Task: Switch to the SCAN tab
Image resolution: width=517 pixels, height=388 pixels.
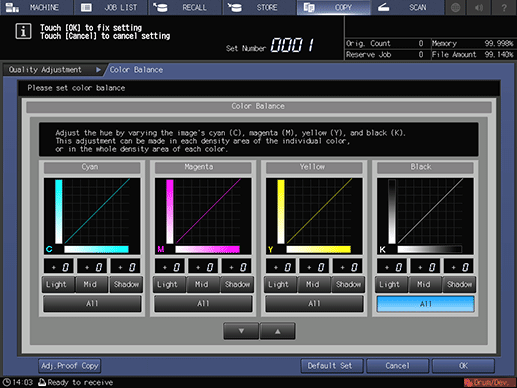Action: coord(408,7)
